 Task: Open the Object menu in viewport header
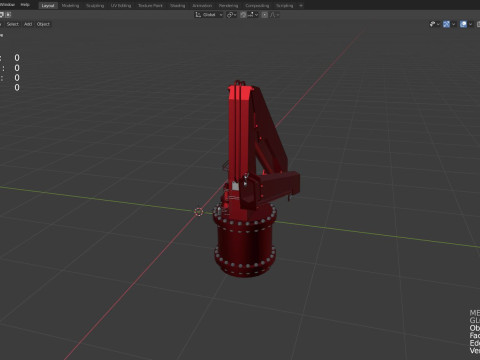click(x=43, y=24)
